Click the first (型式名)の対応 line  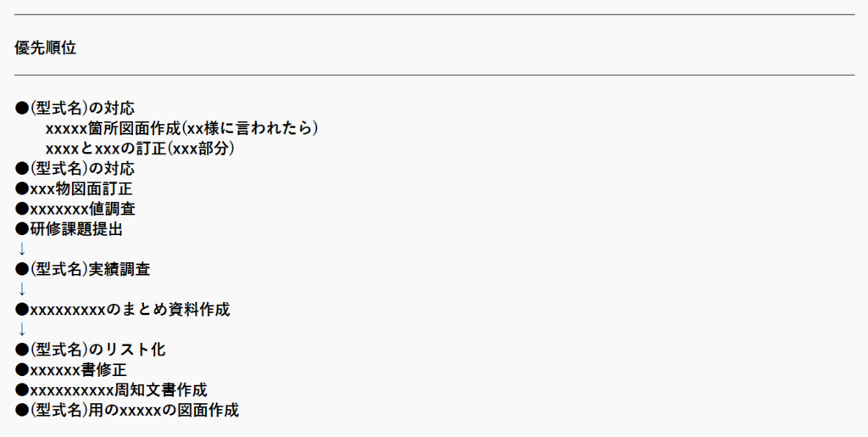tap(75, 108)
